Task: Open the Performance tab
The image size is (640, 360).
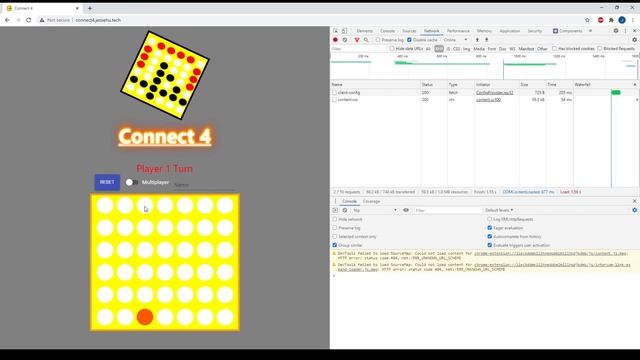Action: [458, 31]
